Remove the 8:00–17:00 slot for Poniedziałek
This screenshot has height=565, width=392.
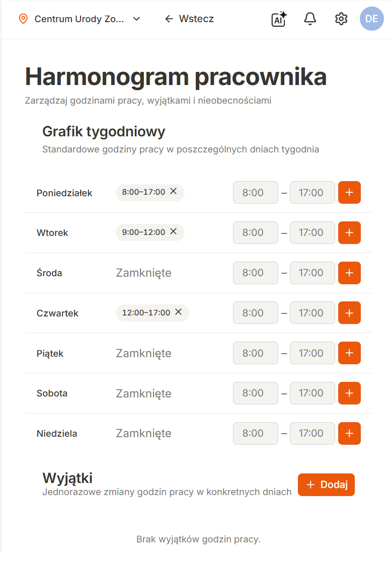click(174, 192)
